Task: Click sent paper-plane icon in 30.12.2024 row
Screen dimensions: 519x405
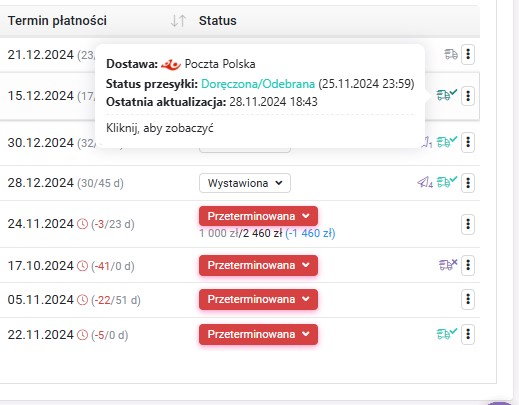Action: pos(428,142)
